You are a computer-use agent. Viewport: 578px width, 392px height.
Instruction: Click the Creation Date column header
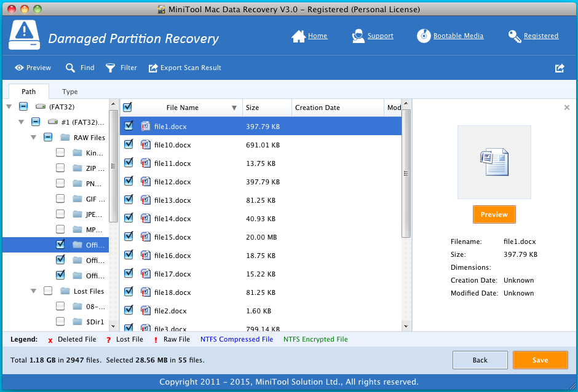tap(338, 108)
